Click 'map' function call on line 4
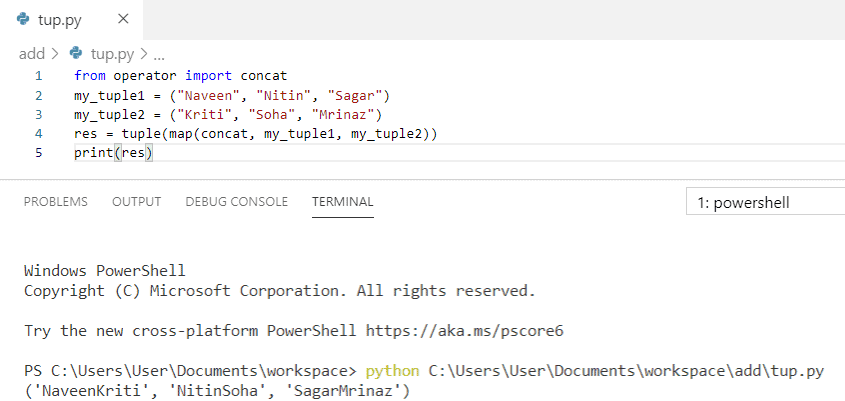Image resolution: width=845 pixels, height=401 pixels. [x=181, y=134]
